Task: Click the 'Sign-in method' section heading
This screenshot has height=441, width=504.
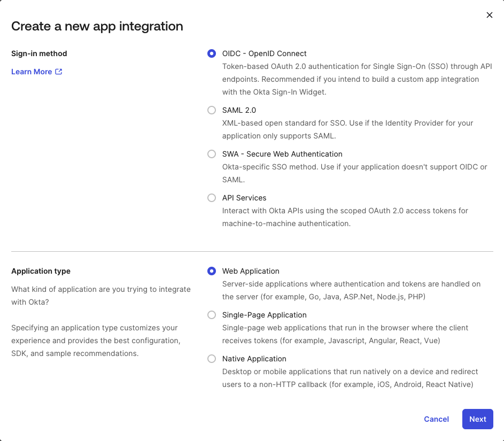Action: (39, 53)
